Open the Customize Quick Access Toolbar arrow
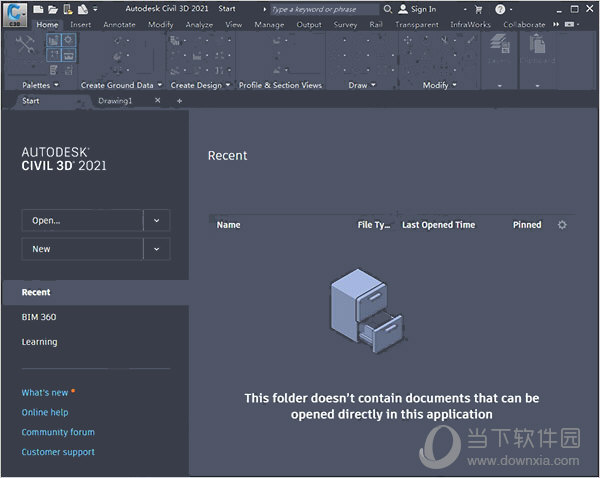The width and height of the screenshot is (600, 478). (95, 9)
